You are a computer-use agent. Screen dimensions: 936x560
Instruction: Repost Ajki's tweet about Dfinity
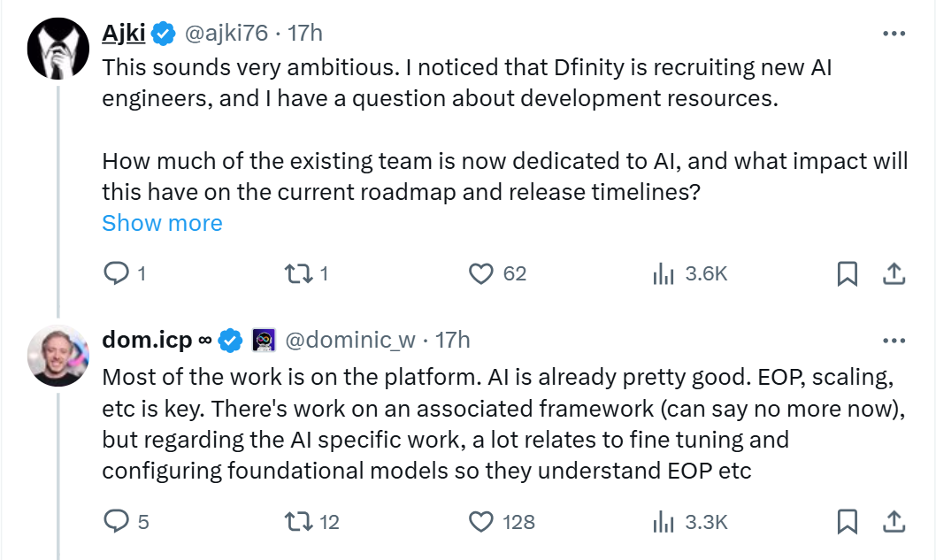(296, 274)
